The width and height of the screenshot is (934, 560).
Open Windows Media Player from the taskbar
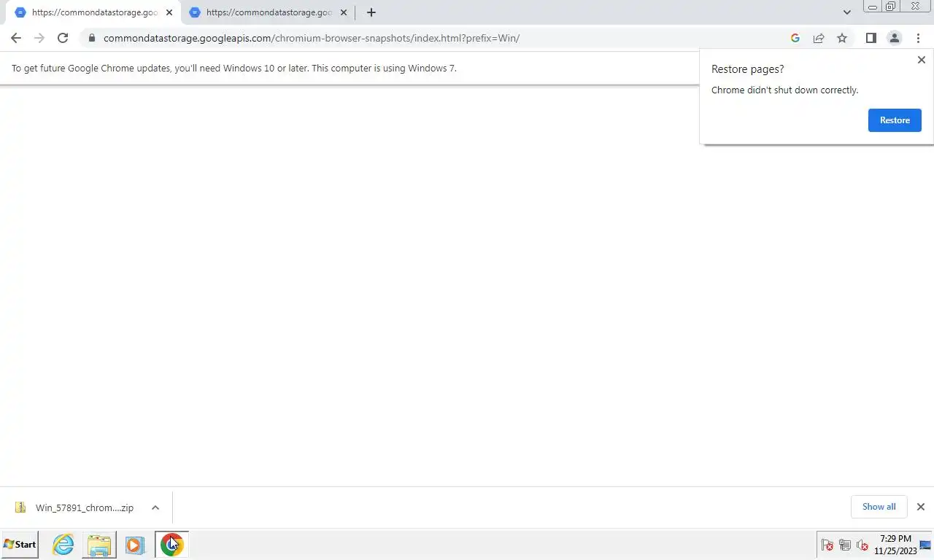(134, 545)
